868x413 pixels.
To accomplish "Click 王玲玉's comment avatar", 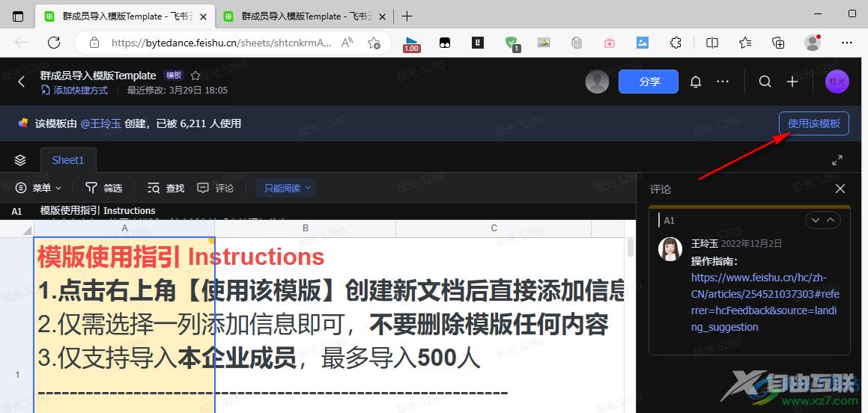I will 670,249.
